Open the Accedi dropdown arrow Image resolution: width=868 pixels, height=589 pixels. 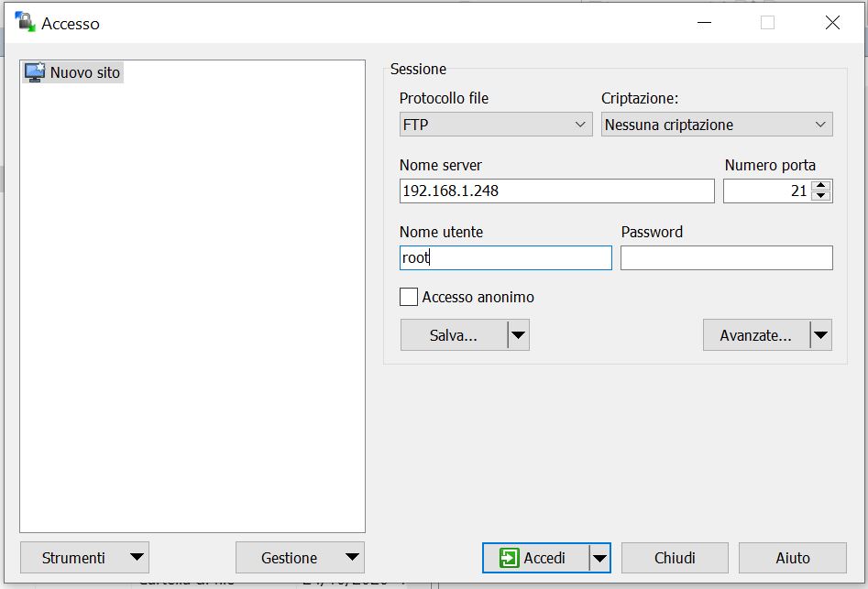tap(599, 558)
